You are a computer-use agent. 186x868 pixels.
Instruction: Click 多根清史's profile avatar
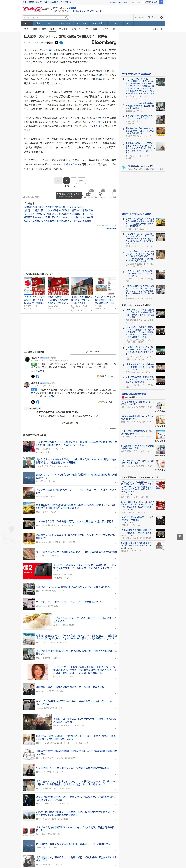26,385
